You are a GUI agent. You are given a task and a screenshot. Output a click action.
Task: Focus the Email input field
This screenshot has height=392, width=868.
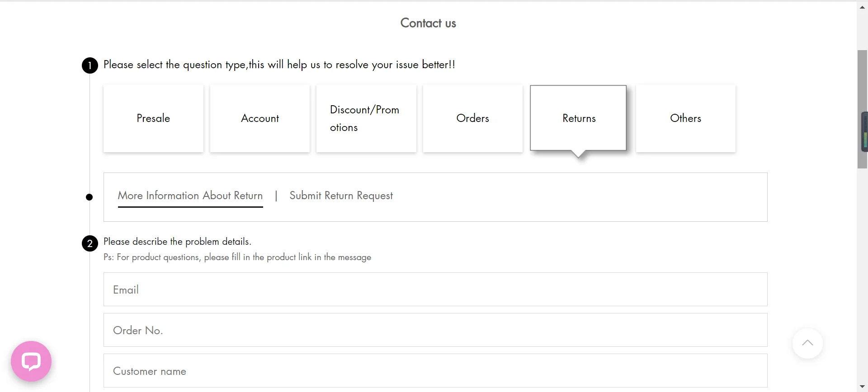pos(435,289)
